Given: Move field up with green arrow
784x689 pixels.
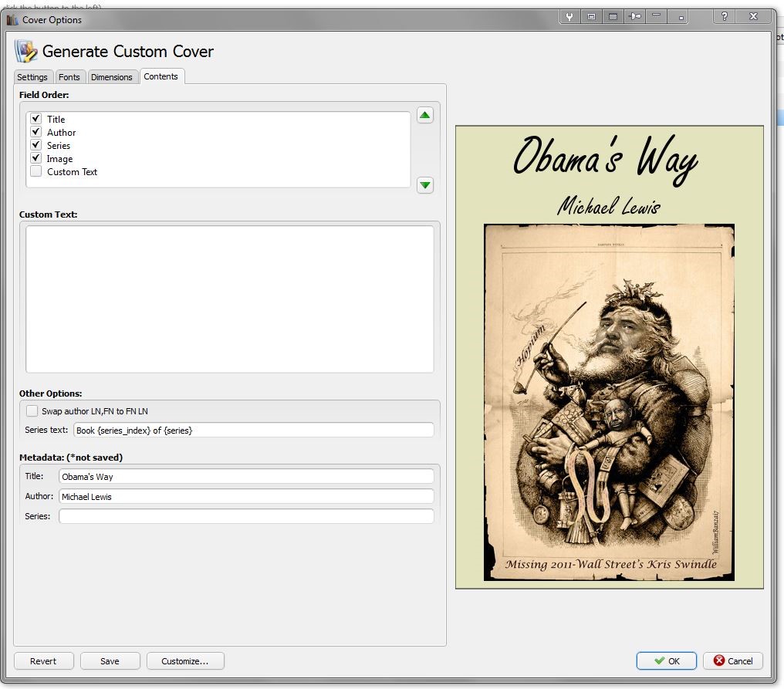Looking at the screenshot, I should pyautogui.click(x=425, y=116).
